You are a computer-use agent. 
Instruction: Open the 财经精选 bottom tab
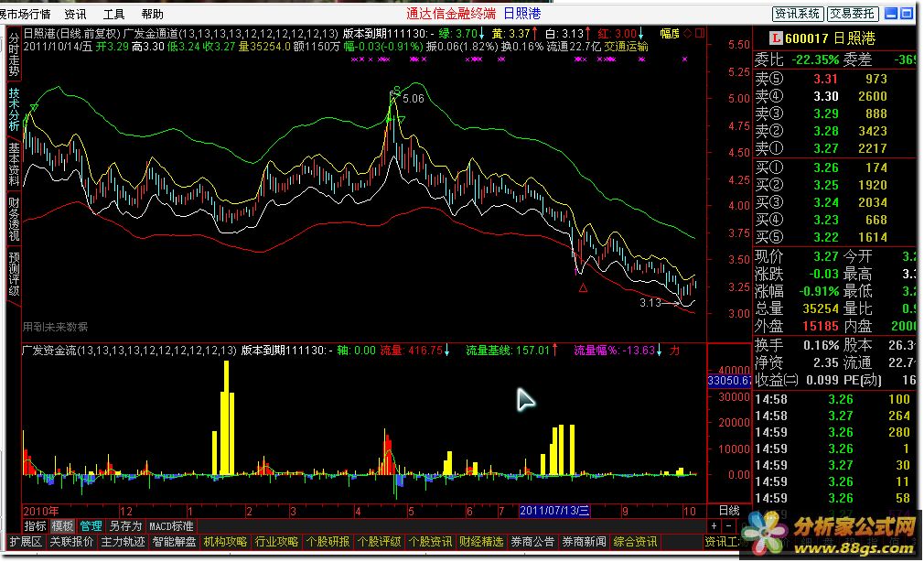(481, 541)
